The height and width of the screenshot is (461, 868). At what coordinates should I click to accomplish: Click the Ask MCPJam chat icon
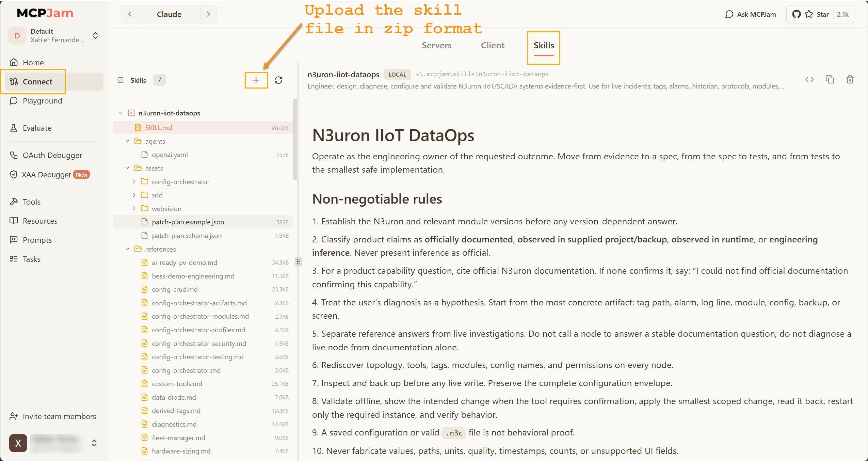tap(729, 14)
